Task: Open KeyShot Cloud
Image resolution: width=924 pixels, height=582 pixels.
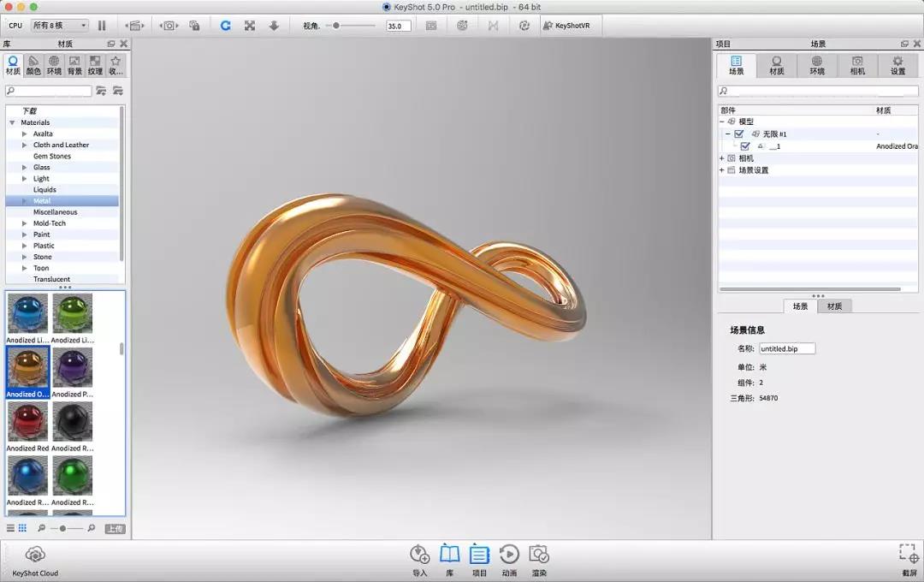Action: click(35, 561)
